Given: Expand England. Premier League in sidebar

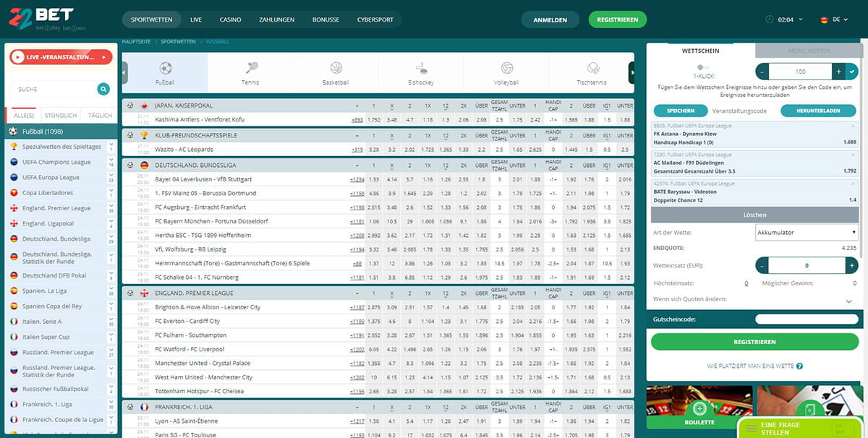Looking at the screenshot, I should point(111,208).
